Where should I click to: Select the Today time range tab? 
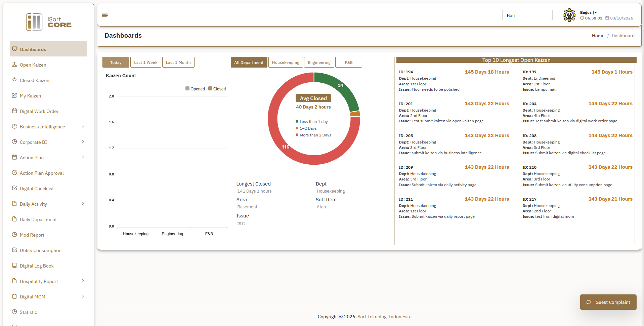[116, 62]
